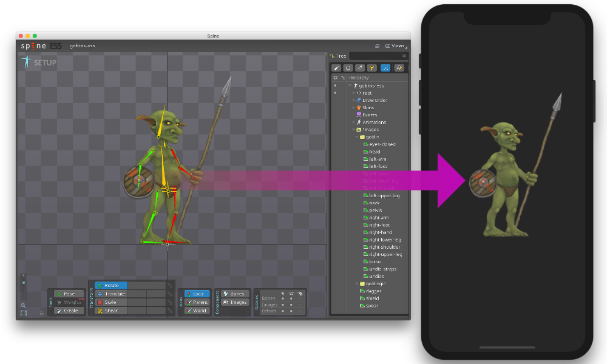Select the Translate transform tool
This screenshot has height=364, width=607.
pyautogui.click(x=111, y=294)
